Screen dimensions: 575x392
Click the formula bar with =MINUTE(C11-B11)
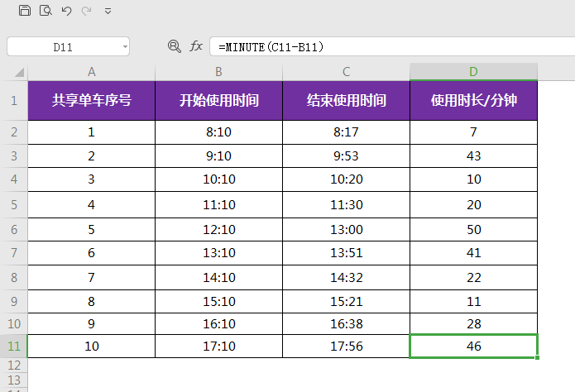click(389, 46)
